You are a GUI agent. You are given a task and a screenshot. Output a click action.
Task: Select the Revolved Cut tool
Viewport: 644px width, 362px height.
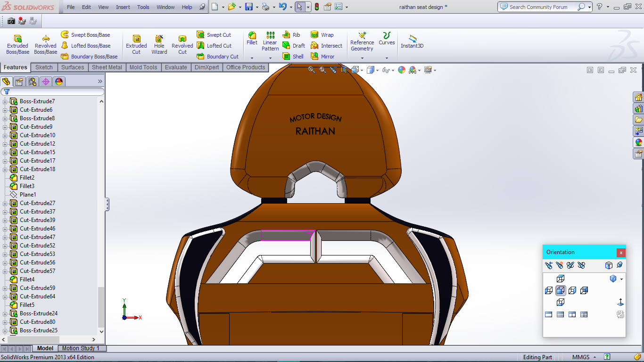pos(182,44)
